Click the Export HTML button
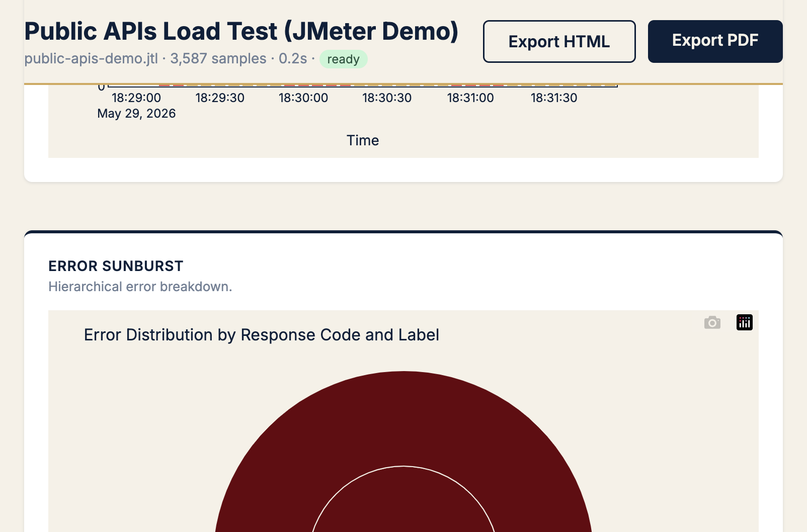Screen dimensions: 807x532 559,41
